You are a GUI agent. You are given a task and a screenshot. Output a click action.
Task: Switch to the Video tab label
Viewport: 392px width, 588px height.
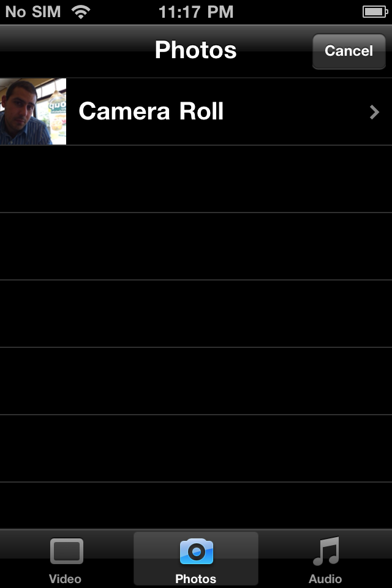[65, 579]
